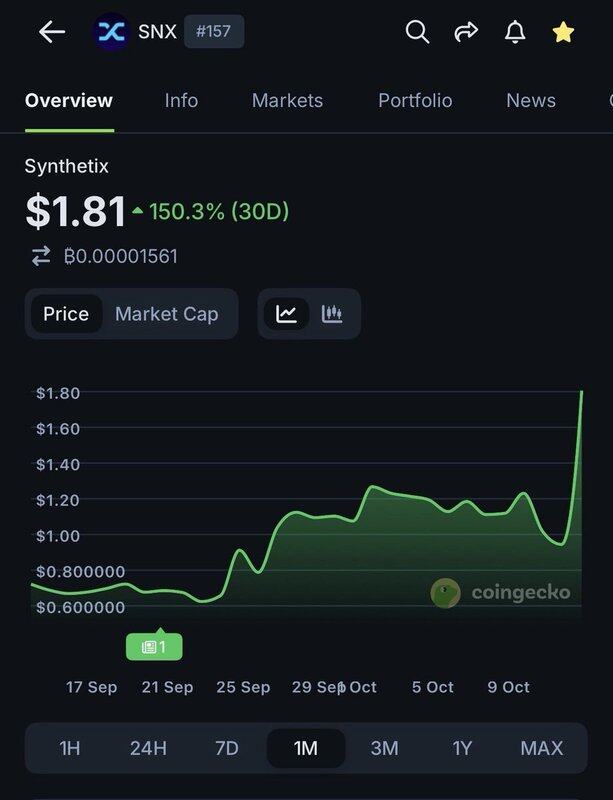613x800 pixels.
Task: Open the search magnifier icon
Action: [x=417, y=32]
